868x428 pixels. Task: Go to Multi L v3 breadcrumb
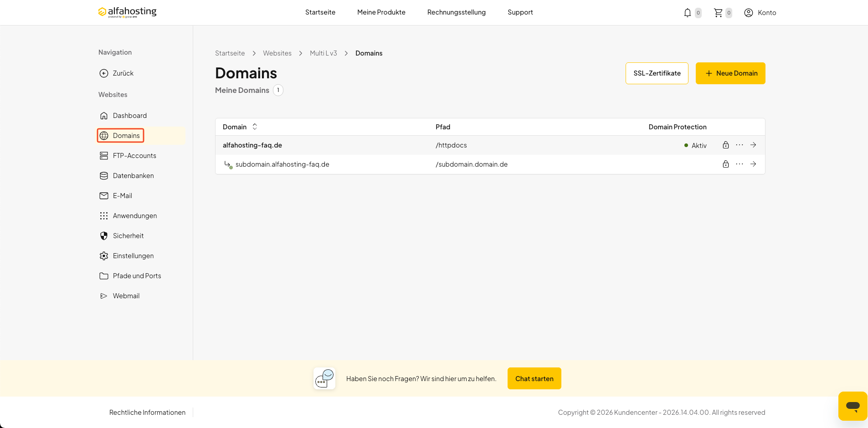tap(324, 53)
